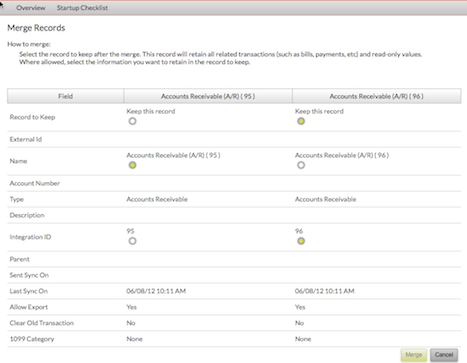The width and height of the screenshot is (467, 363).
Task: Select Keep this record for account 96
Action: [301, 121]
